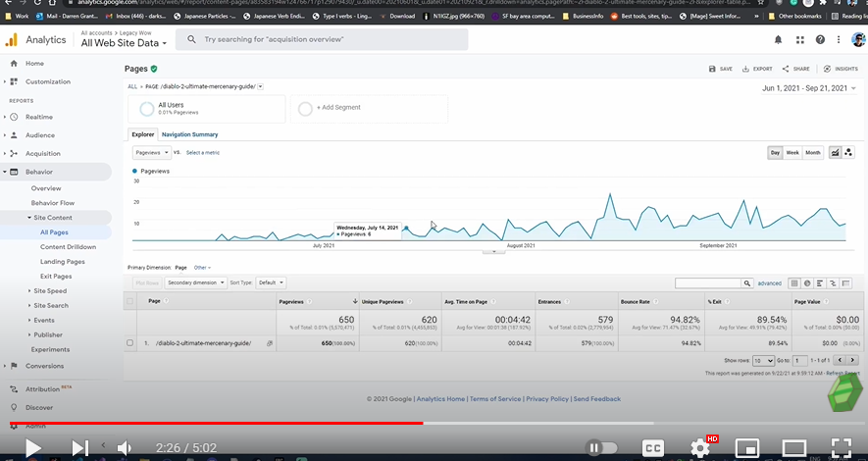Open the Pageviews metric dropdown

[151, 152]
